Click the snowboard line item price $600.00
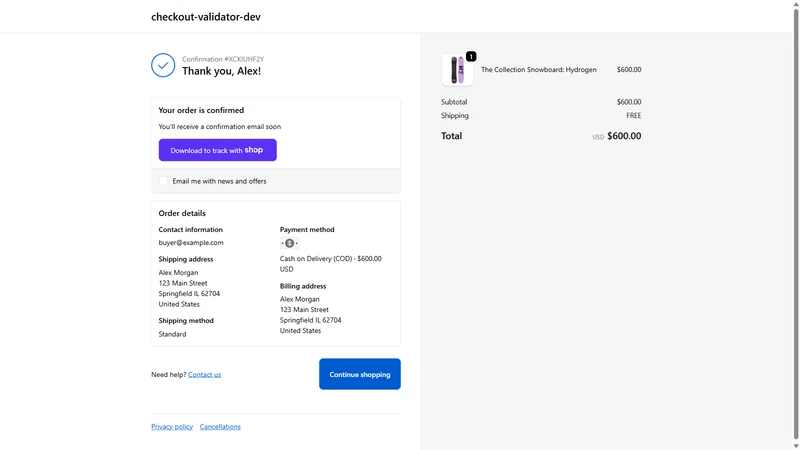The height and width of the screenshot is (450, 800). pos(629,70)
